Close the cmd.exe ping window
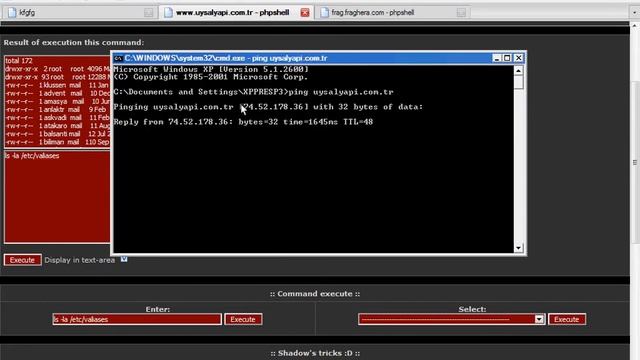The height and width of the screenshot is (360, 640). (518, 58)
